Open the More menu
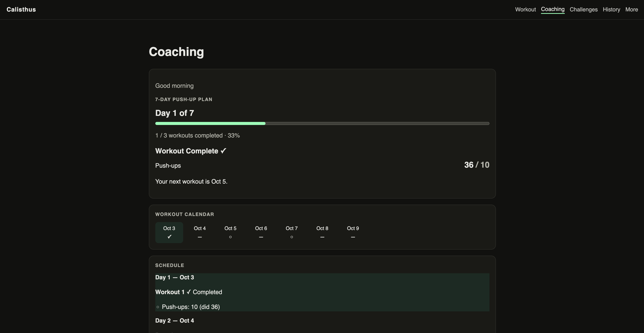Screen dimensions: 644x333 coord(631,9)
